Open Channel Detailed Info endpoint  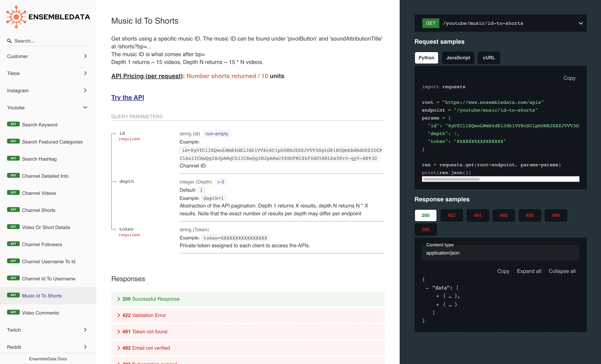(48, 176)
